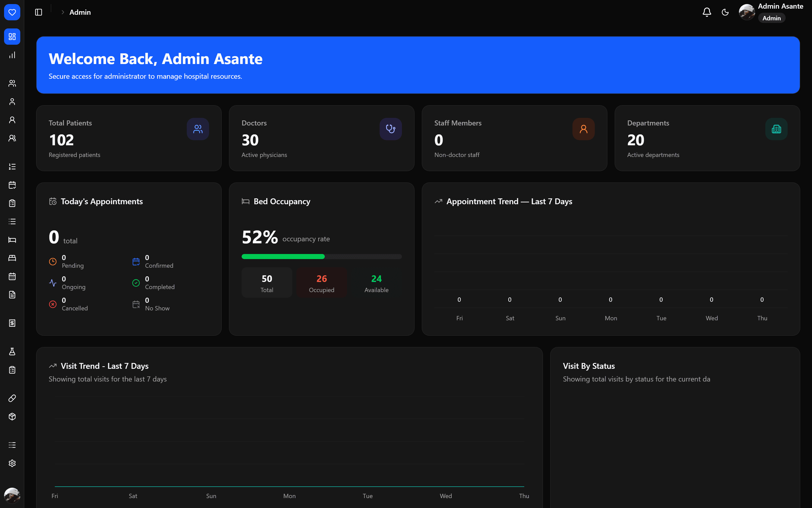Click the Completed appointments check icon
This screenshot has width=812, height=508.
coord(136,283)
